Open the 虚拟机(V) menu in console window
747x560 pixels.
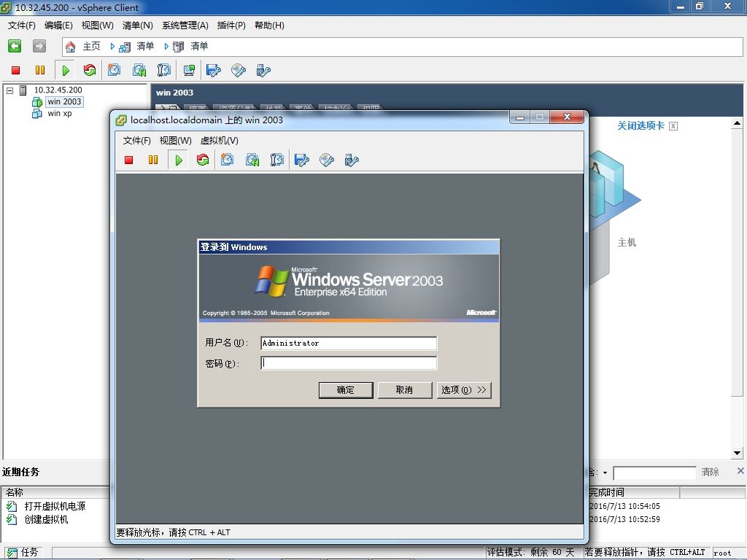[219, 141]
